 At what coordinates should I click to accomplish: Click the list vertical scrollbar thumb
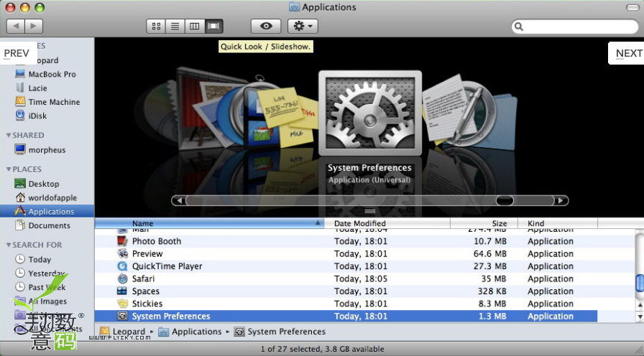[640, 284]
